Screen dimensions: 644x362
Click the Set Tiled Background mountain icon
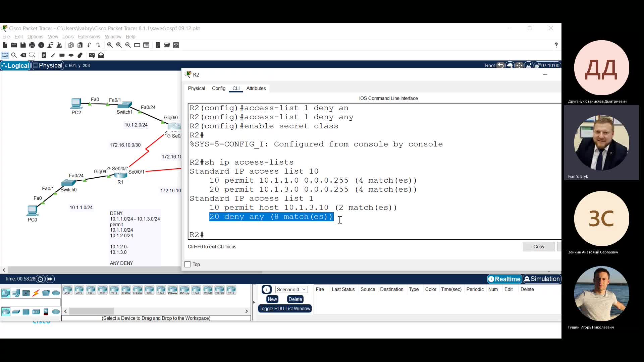tap(529, 65)
